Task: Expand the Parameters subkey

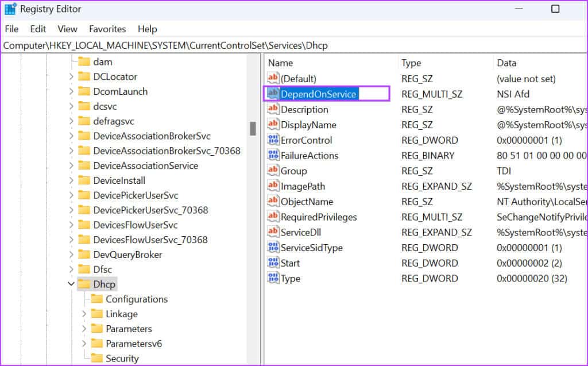Action: point(84,329)
